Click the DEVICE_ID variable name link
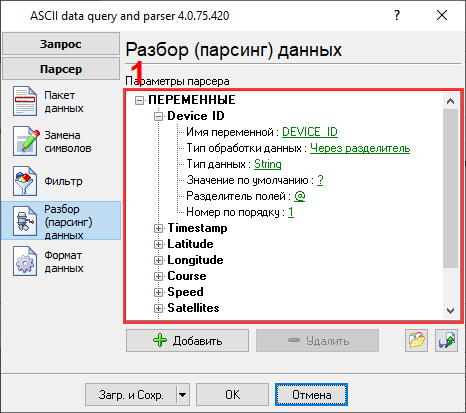The height and width of the screenshot is (413, 466). point(310,132)
